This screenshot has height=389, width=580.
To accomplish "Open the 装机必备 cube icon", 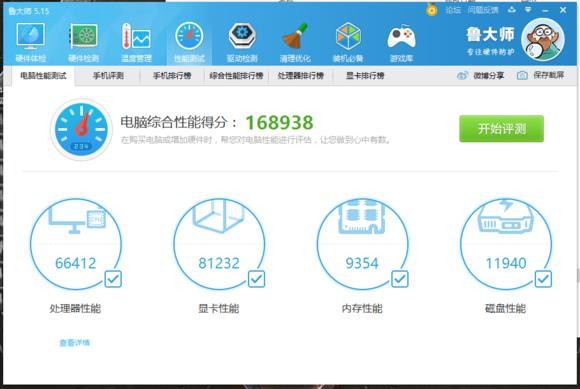I will point(348,36).
